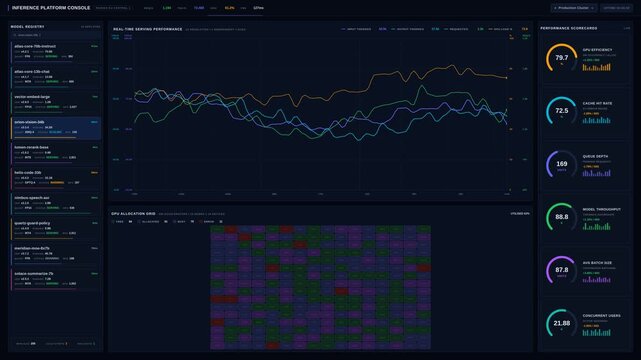
Task: Click the 127ms latency stat in the header
Action: (x=258, y=8)
